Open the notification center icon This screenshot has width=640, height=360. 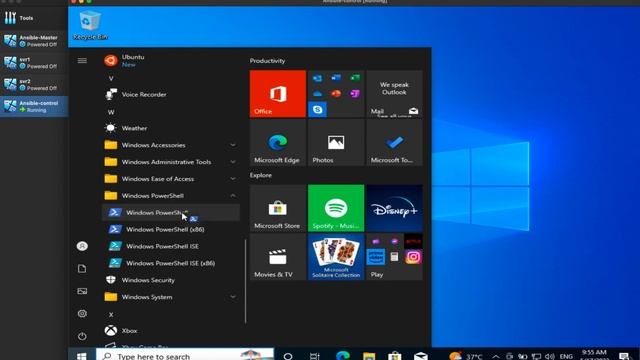624,356
